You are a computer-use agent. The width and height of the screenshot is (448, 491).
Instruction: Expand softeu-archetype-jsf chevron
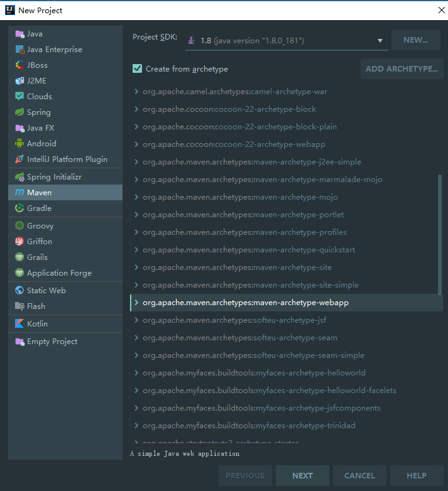point(136,320)
